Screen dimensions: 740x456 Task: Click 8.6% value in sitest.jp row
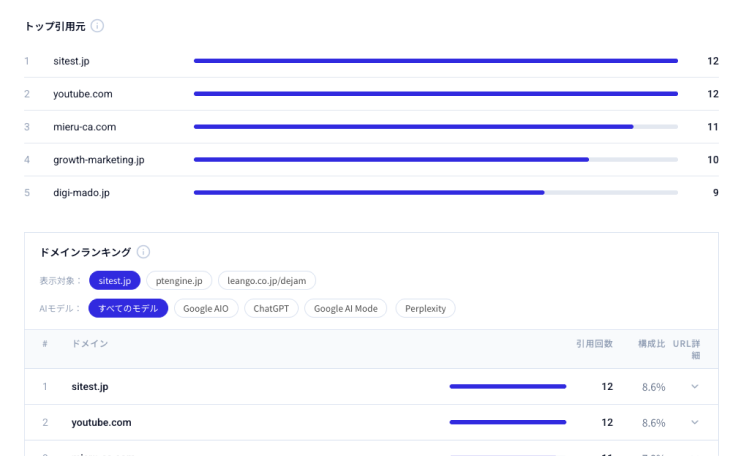(x=654, y=387)
